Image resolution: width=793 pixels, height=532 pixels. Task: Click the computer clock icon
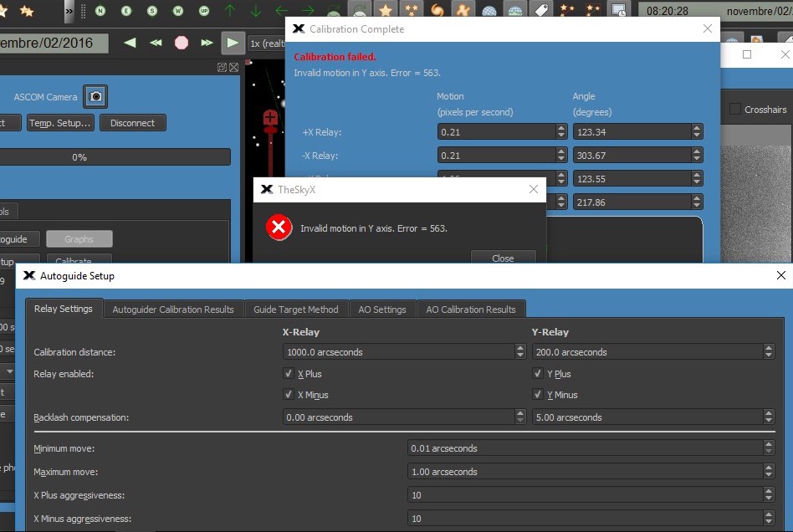pos(618,9)
